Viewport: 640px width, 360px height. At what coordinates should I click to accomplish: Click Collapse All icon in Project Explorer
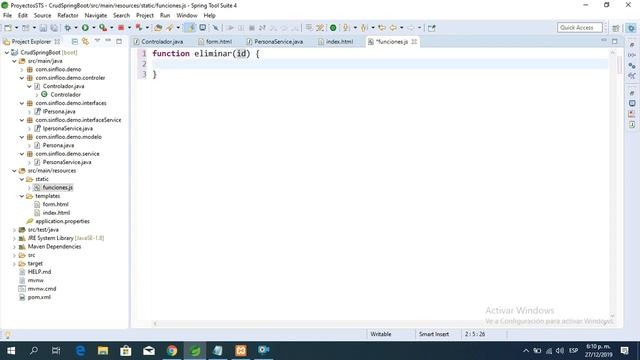(74, 41)
